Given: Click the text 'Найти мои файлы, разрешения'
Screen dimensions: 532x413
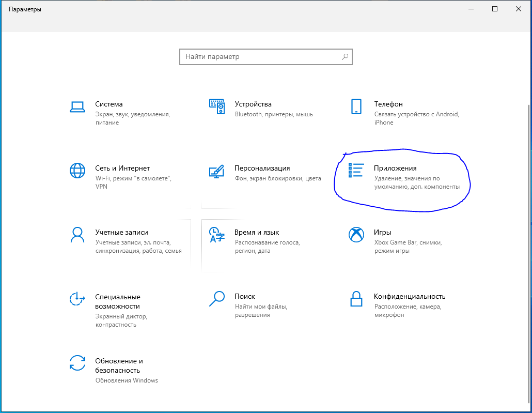Looking at the screenshot, I should [x=261, y=311].
